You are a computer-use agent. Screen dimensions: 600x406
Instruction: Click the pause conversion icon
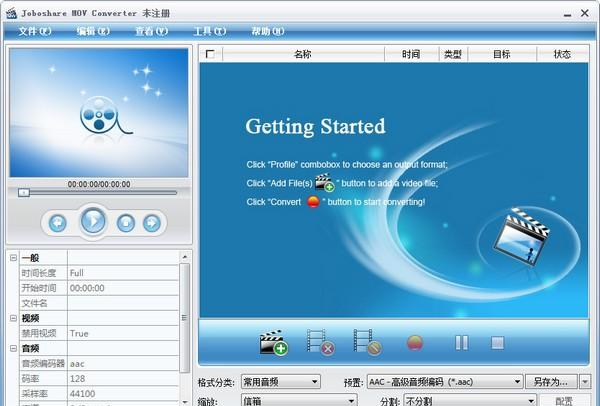(461, 343)
